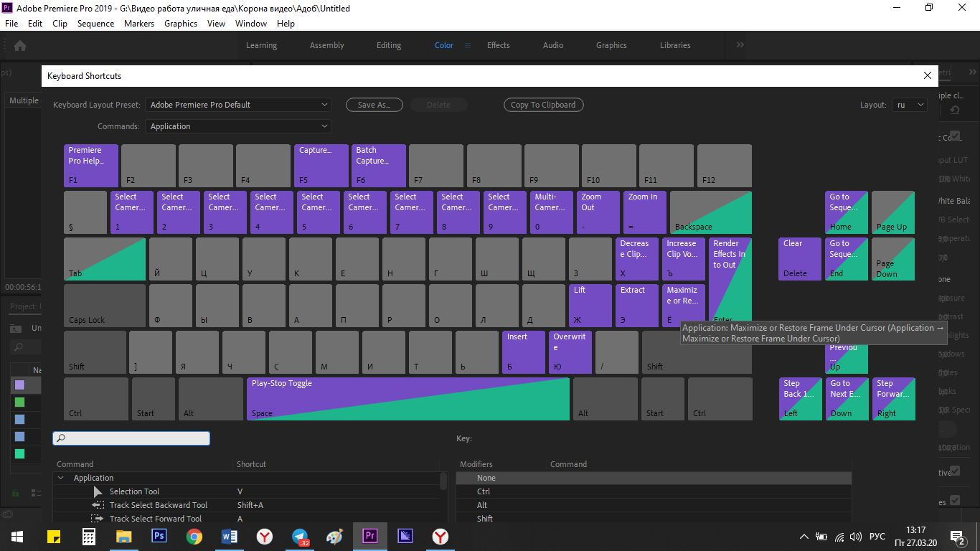Click the Clear Delete key
This screenshot has width=980, height=551.
coord(800,259)
